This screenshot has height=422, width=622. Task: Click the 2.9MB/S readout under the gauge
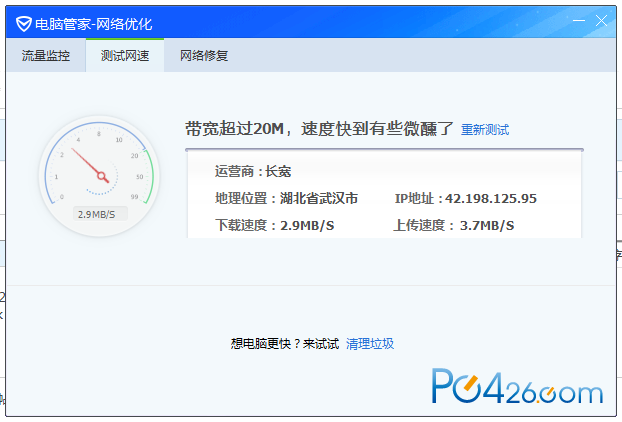tap(100, 214)
